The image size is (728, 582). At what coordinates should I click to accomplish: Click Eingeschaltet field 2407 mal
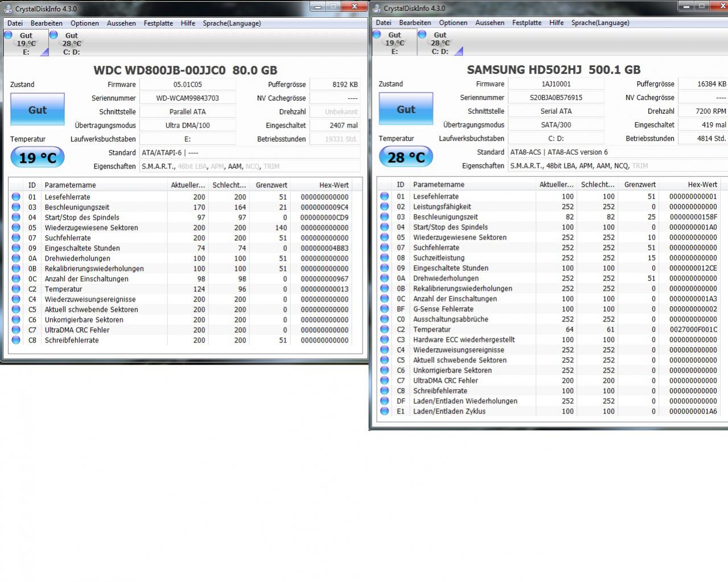pos(335,125)
